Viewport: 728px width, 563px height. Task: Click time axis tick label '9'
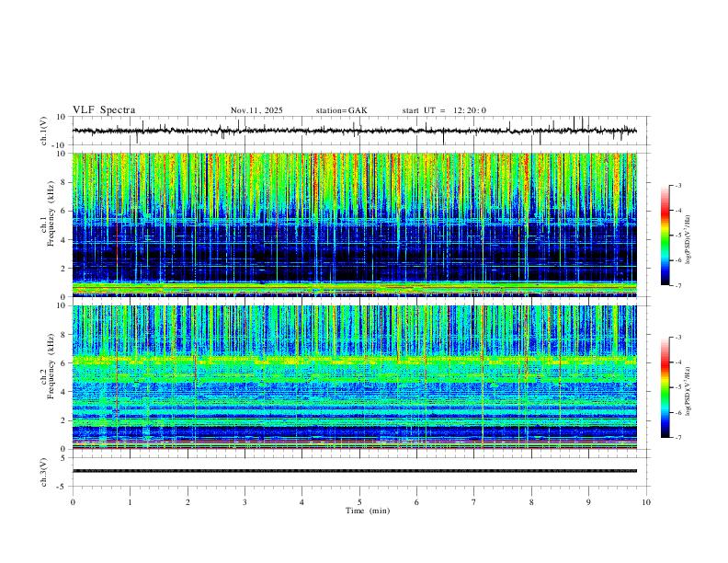point(588,502)
